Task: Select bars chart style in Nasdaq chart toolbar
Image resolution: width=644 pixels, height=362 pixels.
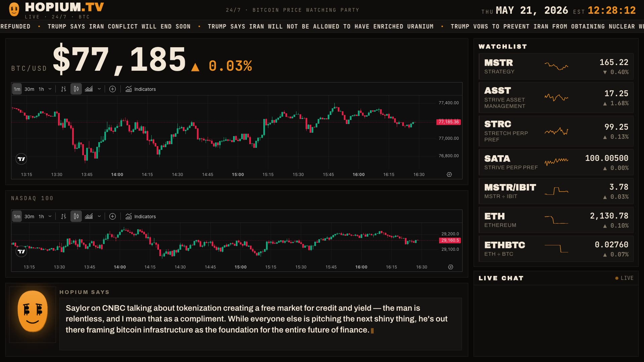Action: [x=63, y=217]
